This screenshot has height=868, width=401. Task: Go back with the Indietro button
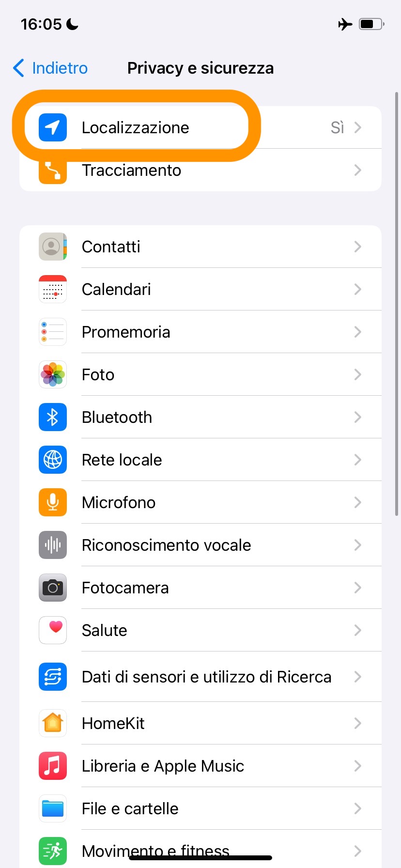(x=50, y=68)
